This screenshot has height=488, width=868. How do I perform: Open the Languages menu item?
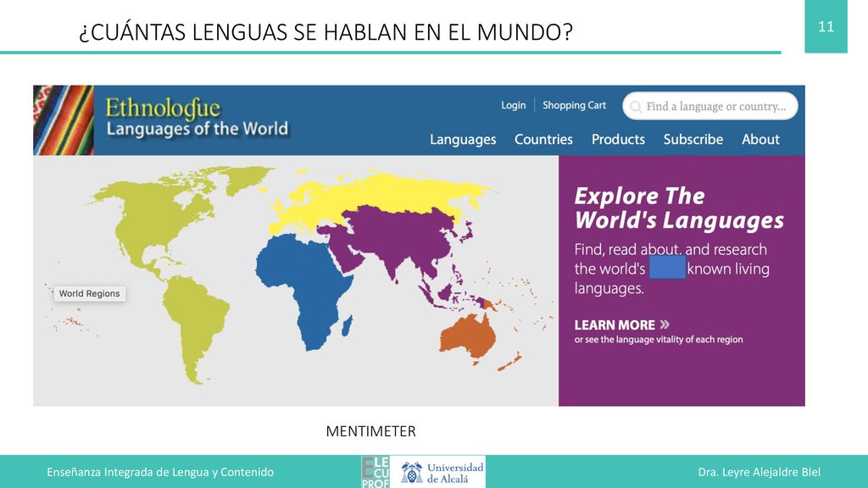click(x=463, y=140)
